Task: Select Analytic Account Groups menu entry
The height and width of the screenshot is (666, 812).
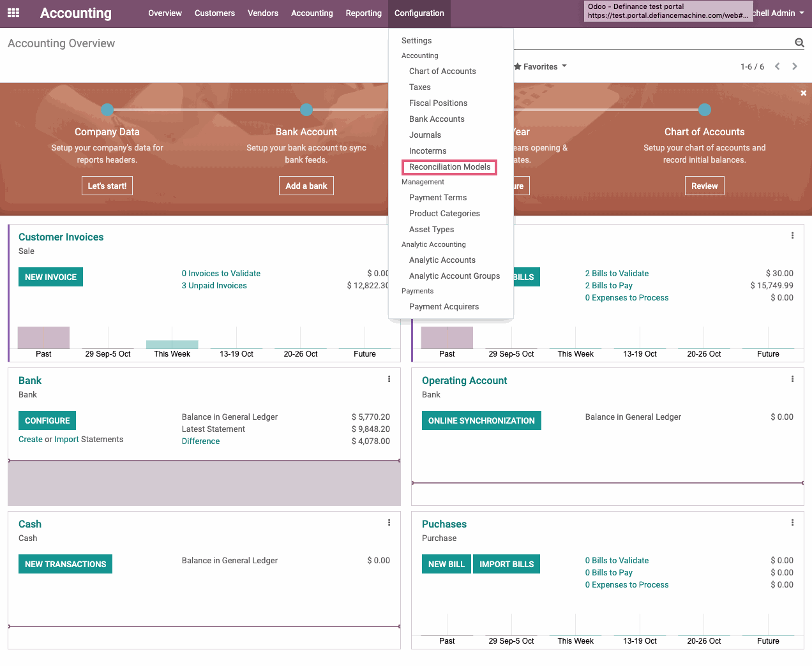Action: (x=455, y=276)
